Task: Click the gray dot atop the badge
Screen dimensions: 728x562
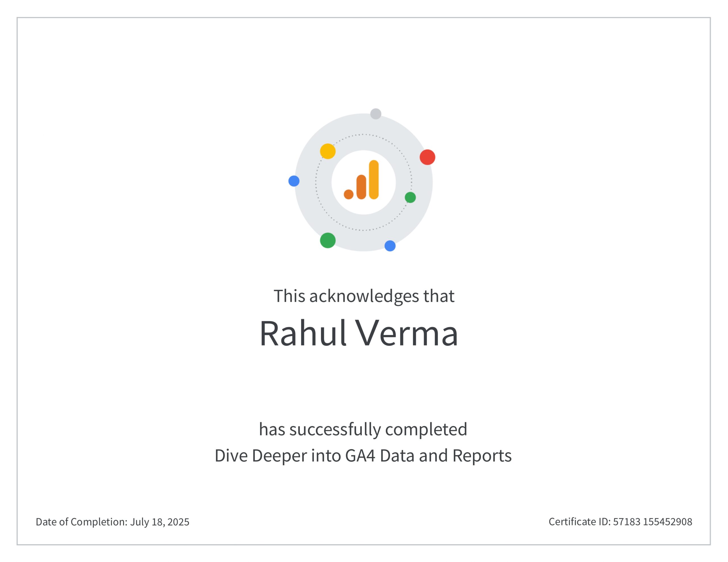Action: coord(376,114)
